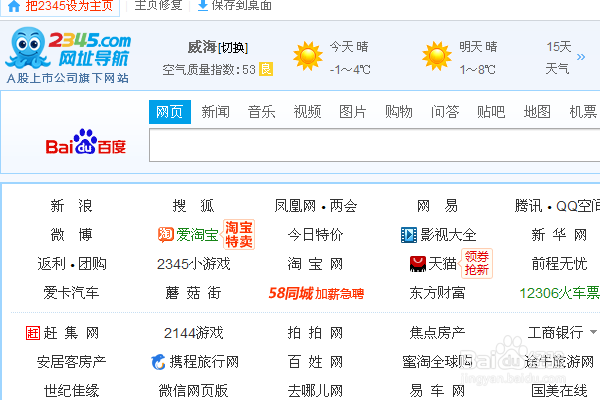Open the 安居客房产 link
This screenshot has height=400, width=600.
pyautogui.click(x=71, y=362)
